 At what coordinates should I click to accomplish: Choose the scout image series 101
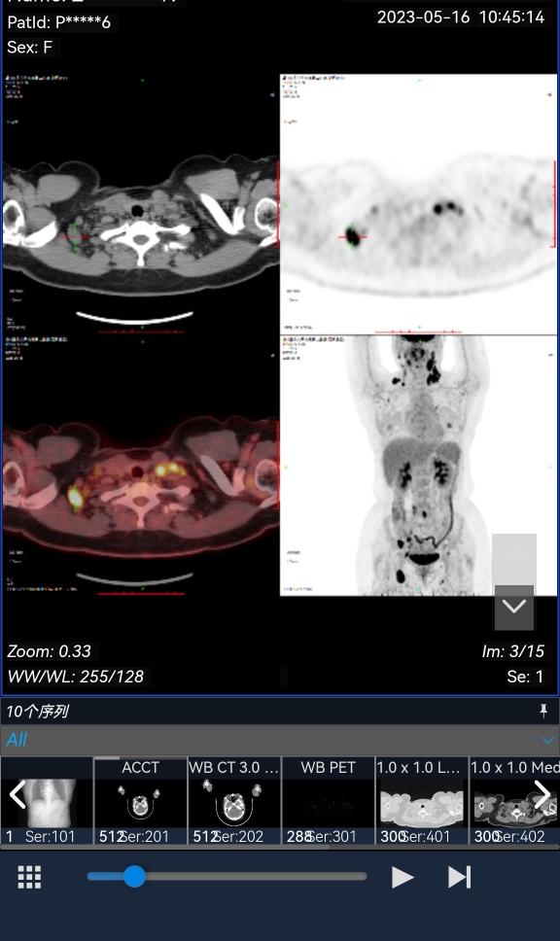coord(47,801)
